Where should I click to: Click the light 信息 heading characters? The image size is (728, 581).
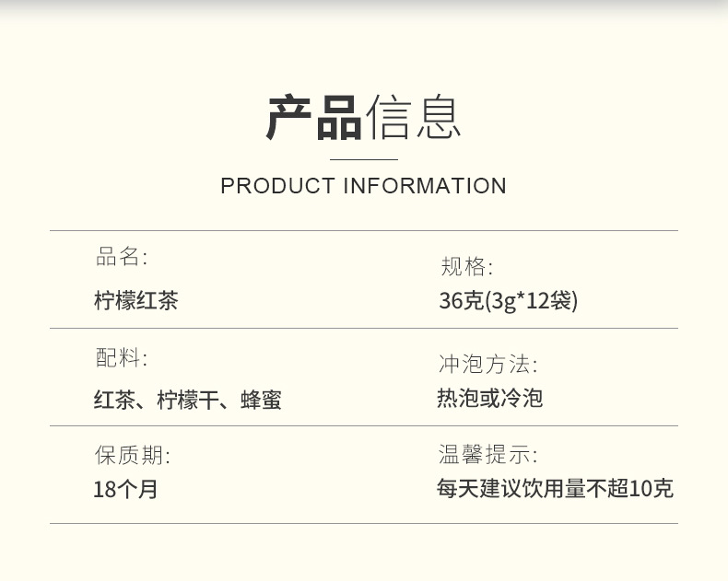point(414,118)
